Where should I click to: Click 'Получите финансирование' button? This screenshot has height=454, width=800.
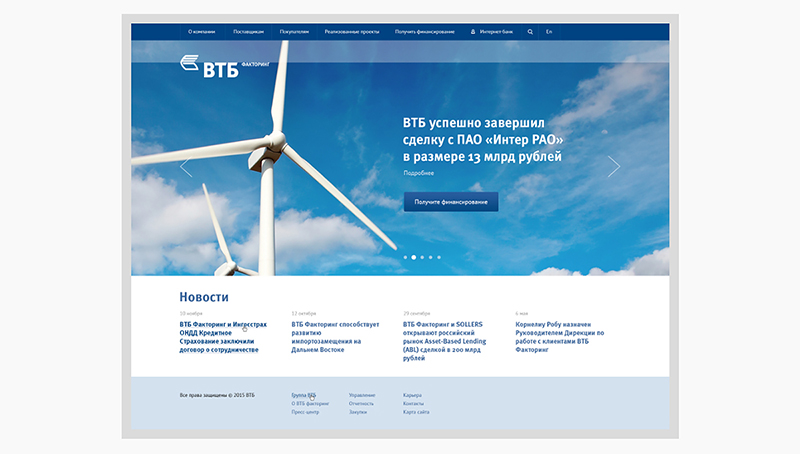pyautogui.click(x=451, y=201)
